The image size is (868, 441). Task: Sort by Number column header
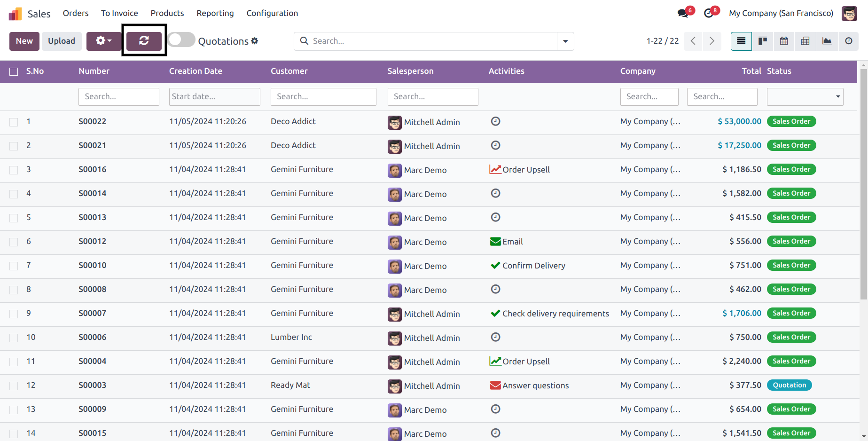(94, 71)
